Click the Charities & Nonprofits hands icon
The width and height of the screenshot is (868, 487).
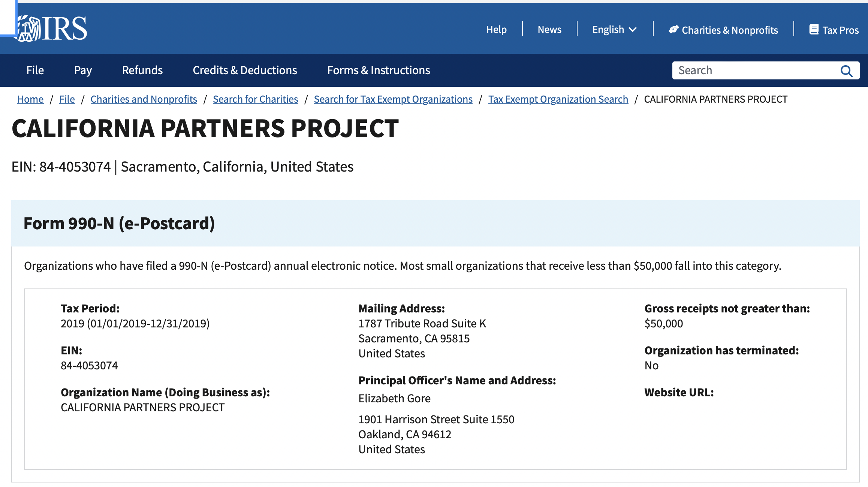pyautogui.click(x=673, y=29)
